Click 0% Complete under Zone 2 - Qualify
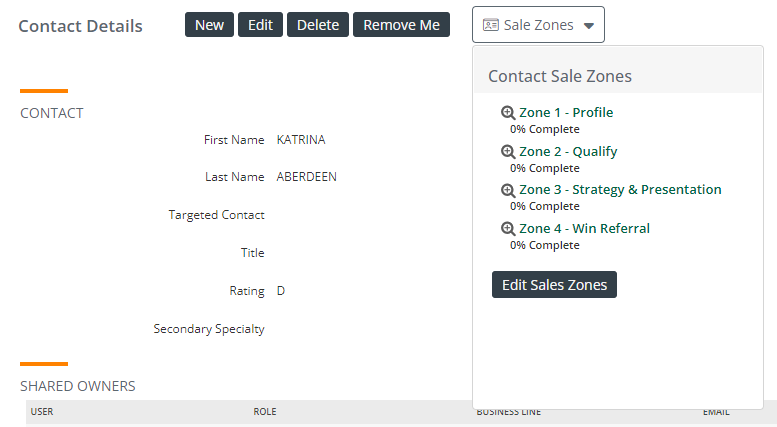This screenshot has width=777, height=427. click(x=545, y=168)
